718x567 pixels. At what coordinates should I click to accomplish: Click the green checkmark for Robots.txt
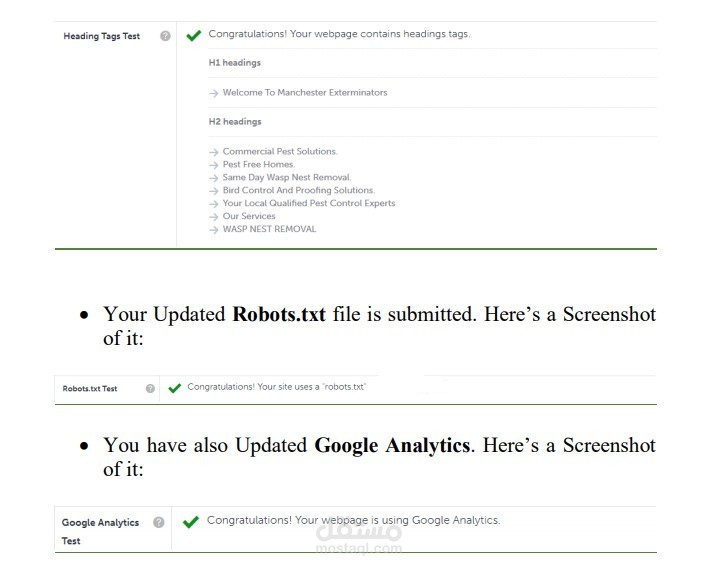point(175,388)
